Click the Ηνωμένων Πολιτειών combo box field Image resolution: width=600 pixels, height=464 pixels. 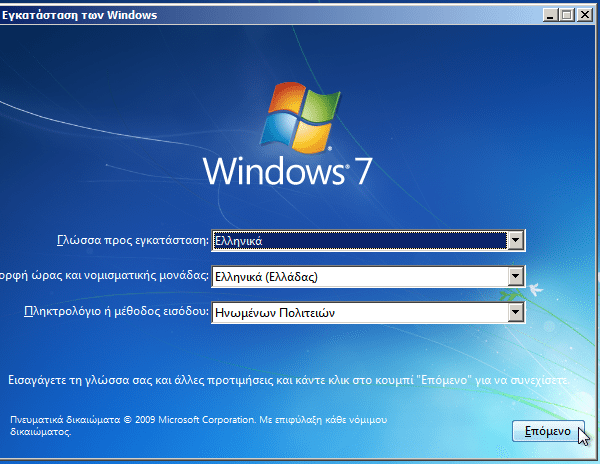(368, 313)
